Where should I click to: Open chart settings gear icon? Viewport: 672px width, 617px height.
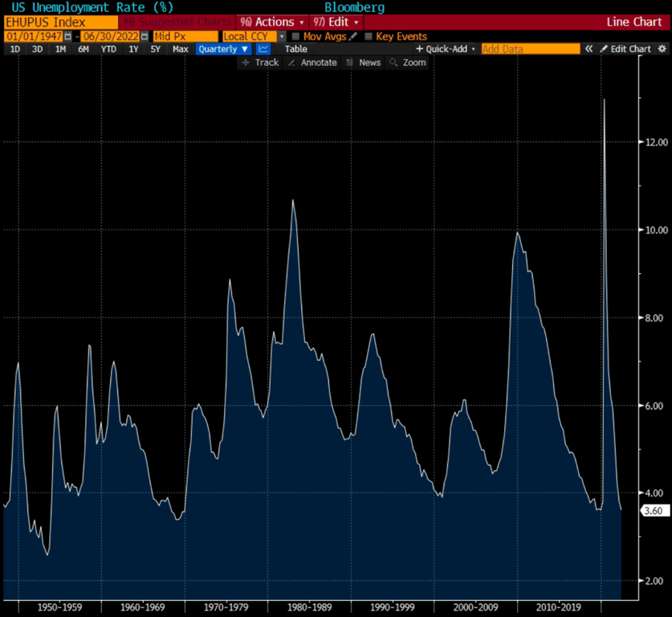(662, 49)
